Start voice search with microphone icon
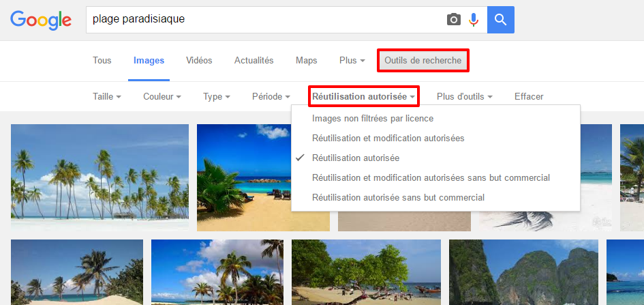644x305 pixels. coord(474,19)
